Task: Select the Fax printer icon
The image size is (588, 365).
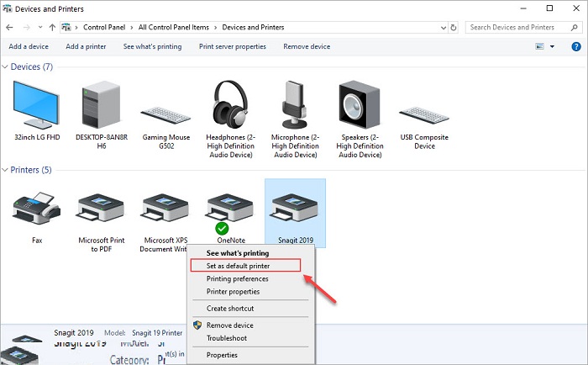Action: [x=36, y=209]
